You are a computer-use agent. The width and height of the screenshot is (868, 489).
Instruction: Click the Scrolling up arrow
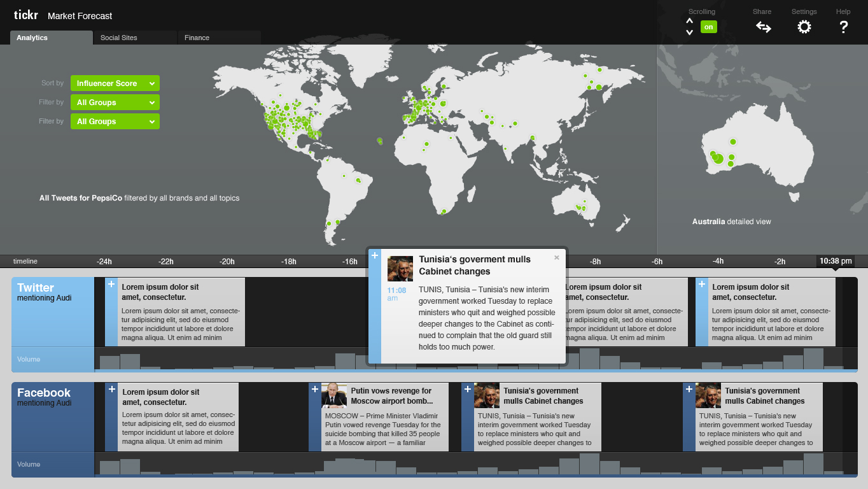point(689,21)
